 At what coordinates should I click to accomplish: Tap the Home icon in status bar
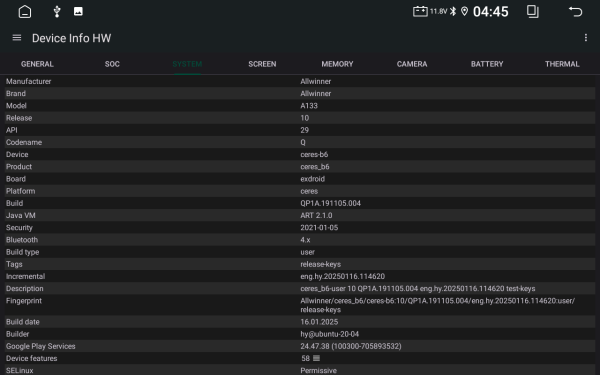[x=25, y=11]
